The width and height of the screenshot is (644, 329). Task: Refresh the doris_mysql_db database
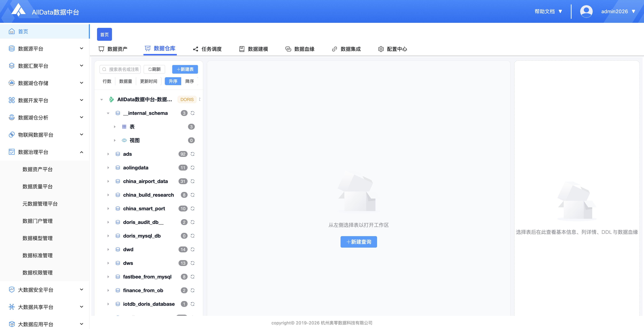(192, 236)
